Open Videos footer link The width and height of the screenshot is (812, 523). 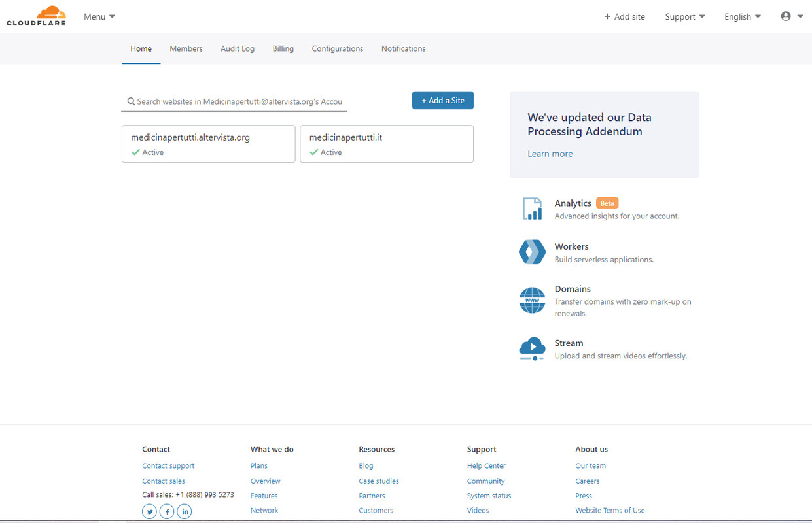(478, 511)
